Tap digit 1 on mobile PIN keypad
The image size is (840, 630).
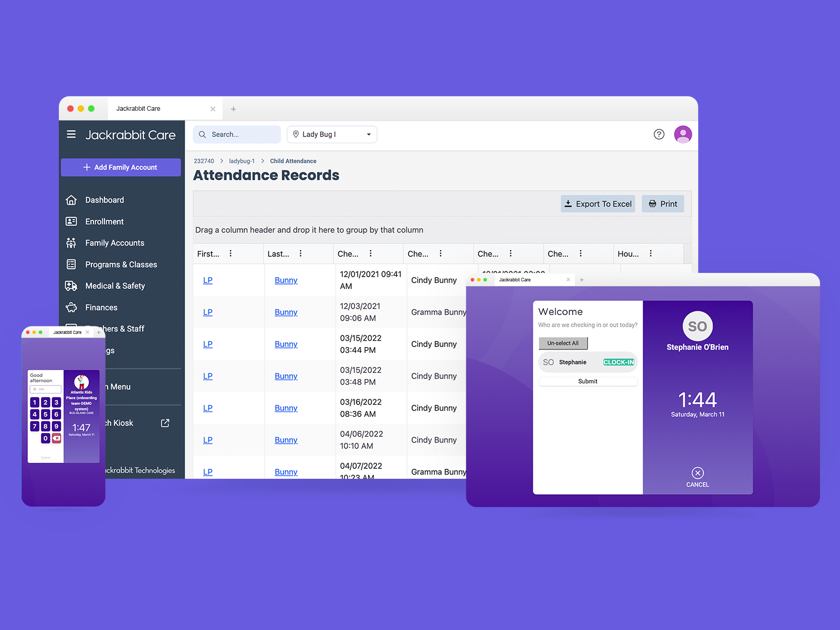click(35, 402)
